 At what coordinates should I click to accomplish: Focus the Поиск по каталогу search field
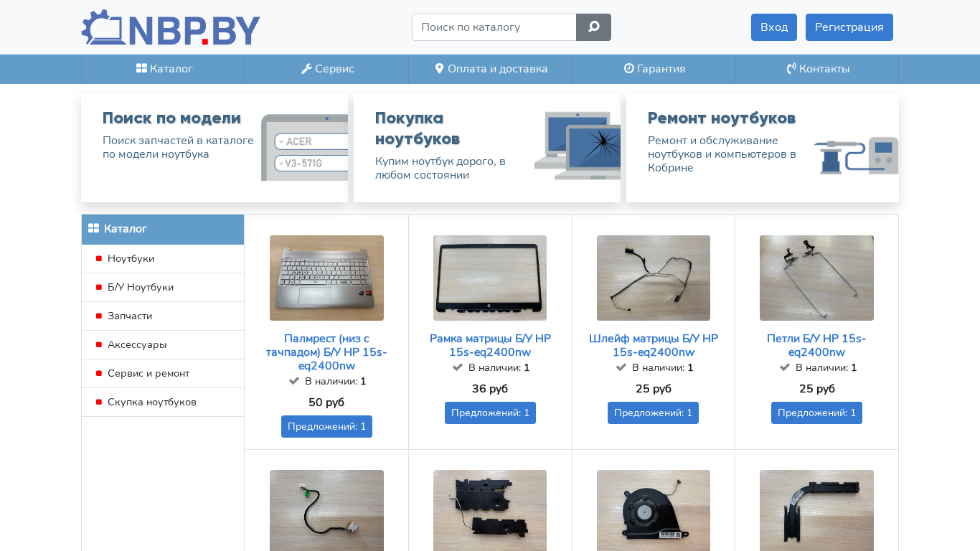pos(494,27)
